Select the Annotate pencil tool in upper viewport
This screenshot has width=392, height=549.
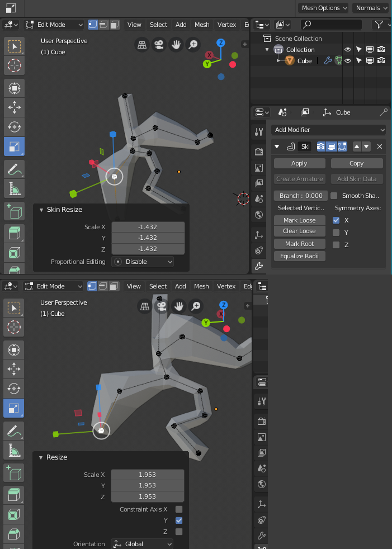pos(15,169)
